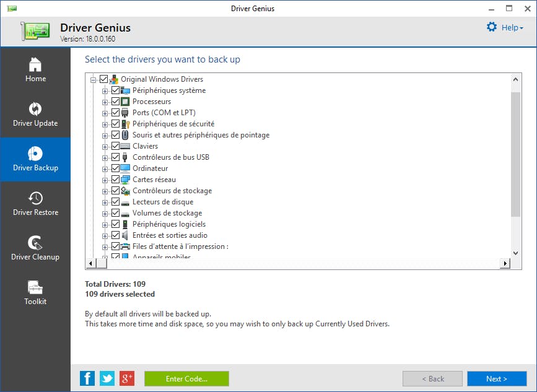Click the Claviers keyboard icon
Screen dimensions: 537x392
(x=125, y=146)
